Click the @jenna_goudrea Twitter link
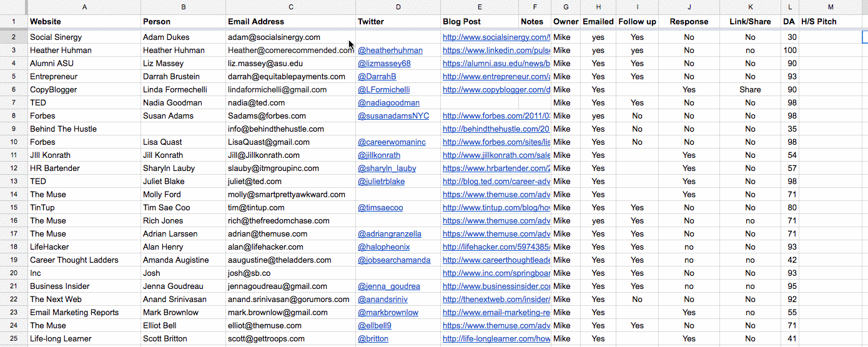868x347 pixels. [388, 286]
